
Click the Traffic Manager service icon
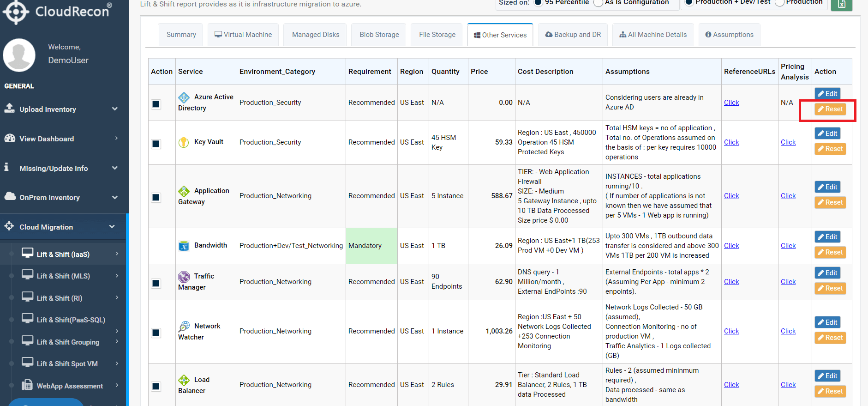coord(184,277)
